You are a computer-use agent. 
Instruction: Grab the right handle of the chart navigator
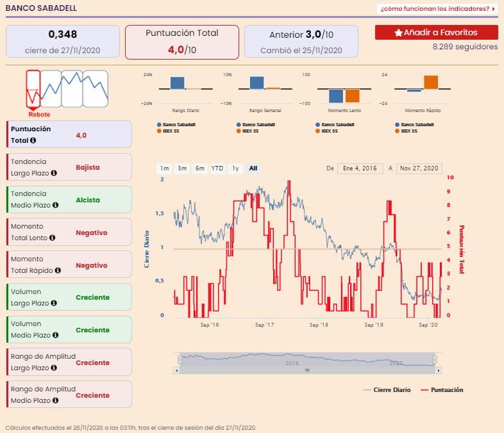pos(435,359)
